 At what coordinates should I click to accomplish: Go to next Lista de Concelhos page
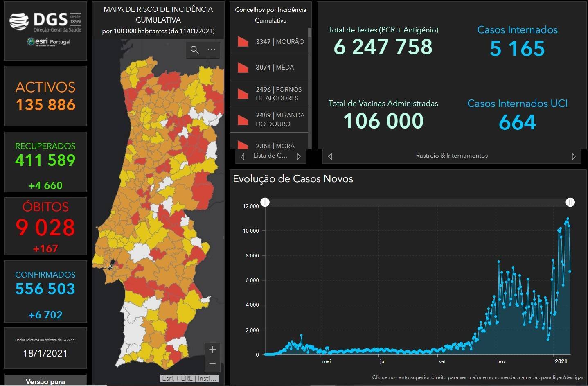click(299, 156)
